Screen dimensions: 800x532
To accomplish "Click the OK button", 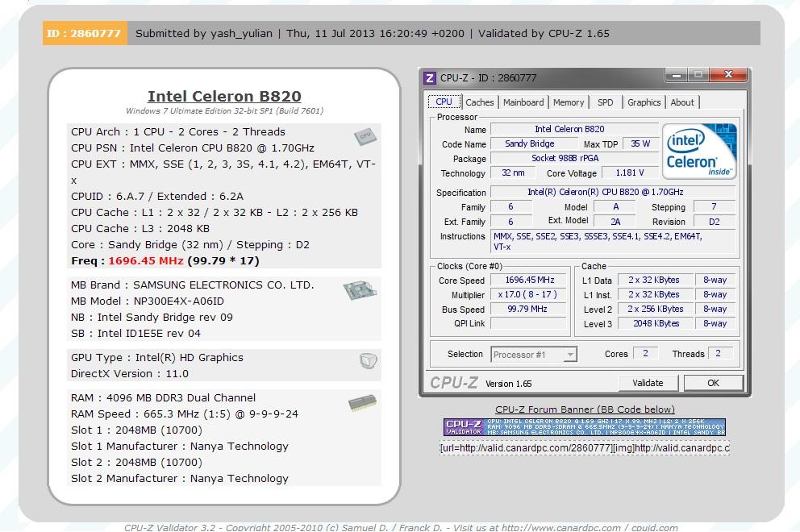I will pyautogui.click(x=713, y=383).
